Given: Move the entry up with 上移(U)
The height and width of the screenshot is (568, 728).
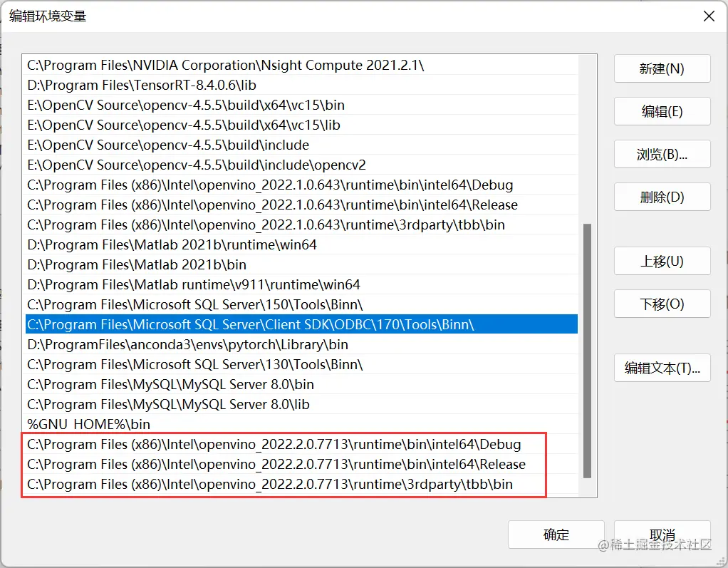Looking at the screenshot, I should (x=662, y=261).
